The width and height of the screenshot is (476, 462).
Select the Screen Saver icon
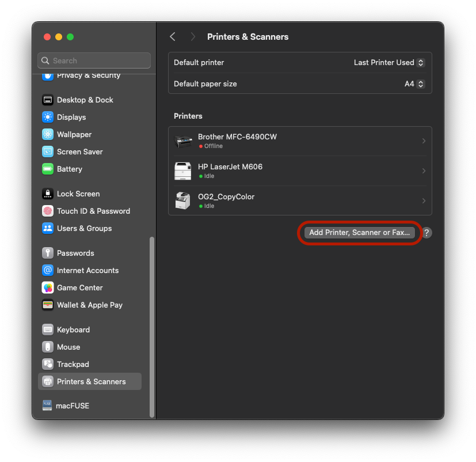[x=48, y=152]
